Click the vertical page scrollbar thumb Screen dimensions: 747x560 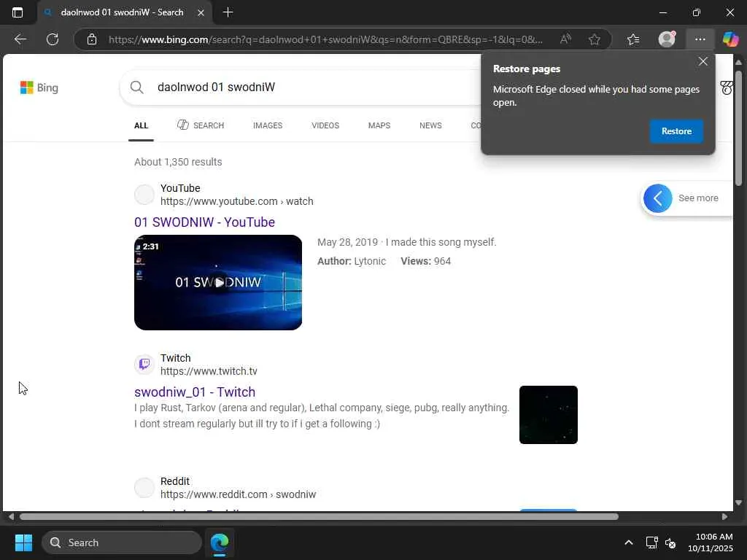click(x=738, y=128)
